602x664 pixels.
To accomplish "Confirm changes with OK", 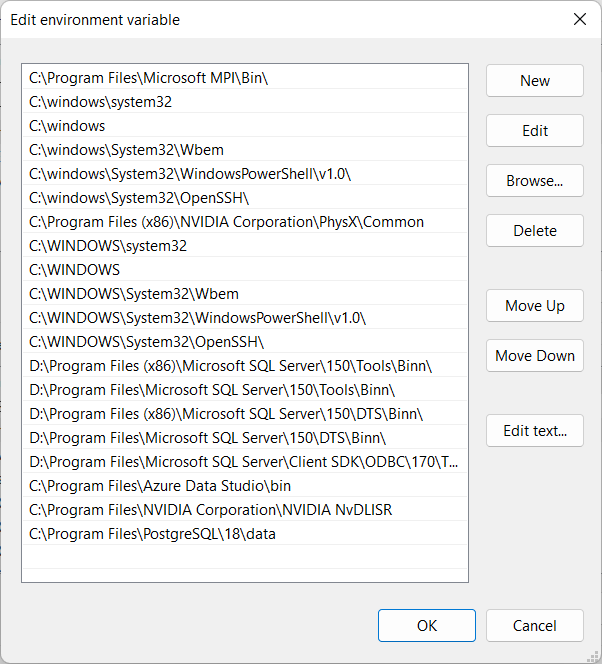I will pyautogui.click(x=427, y=625).
